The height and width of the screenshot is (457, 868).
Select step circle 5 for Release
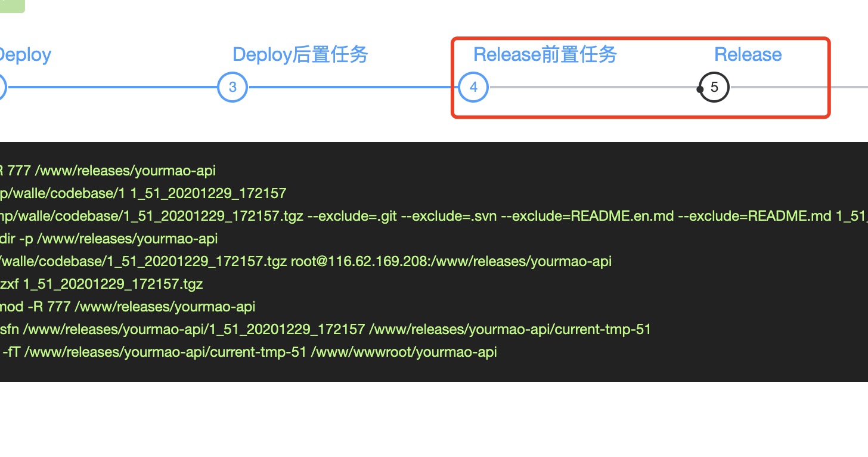coord(714,87)
